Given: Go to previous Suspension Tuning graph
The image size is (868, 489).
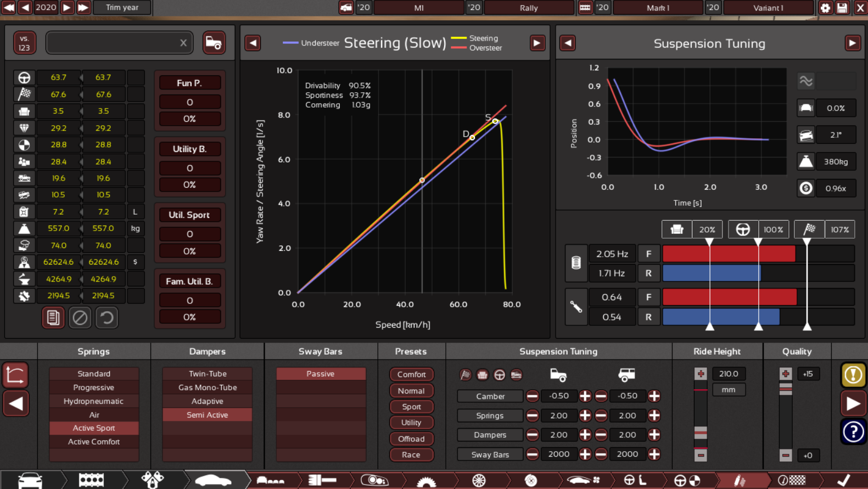Looking at the screenshot, I should (x=568, y=43).
